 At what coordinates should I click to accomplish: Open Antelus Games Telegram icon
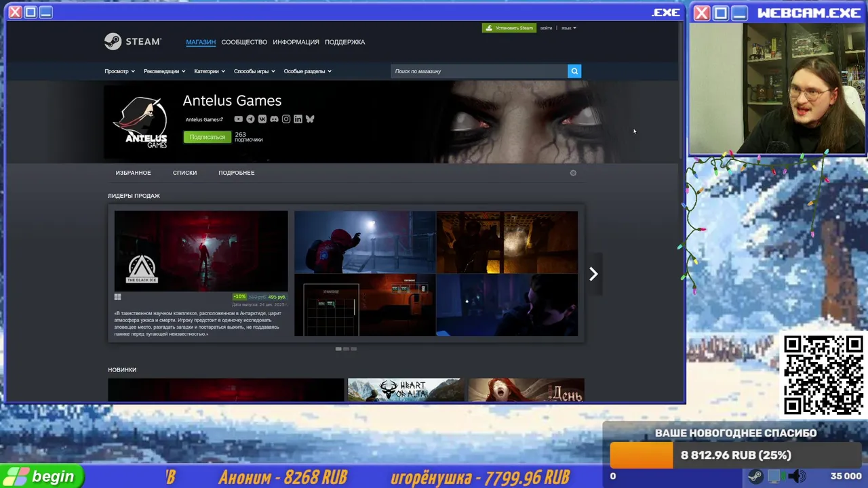(250, 119)
